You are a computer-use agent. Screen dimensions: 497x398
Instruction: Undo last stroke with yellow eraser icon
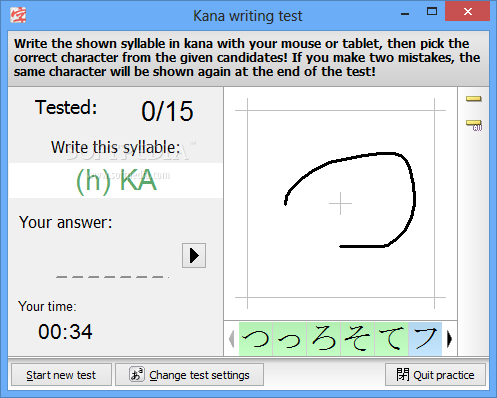point(473,99)
